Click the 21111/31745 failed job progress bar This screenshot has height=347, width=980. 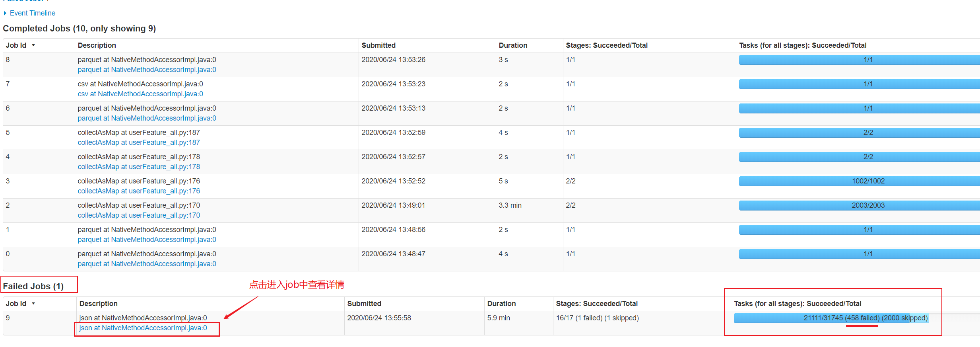[x=831, y=318]
